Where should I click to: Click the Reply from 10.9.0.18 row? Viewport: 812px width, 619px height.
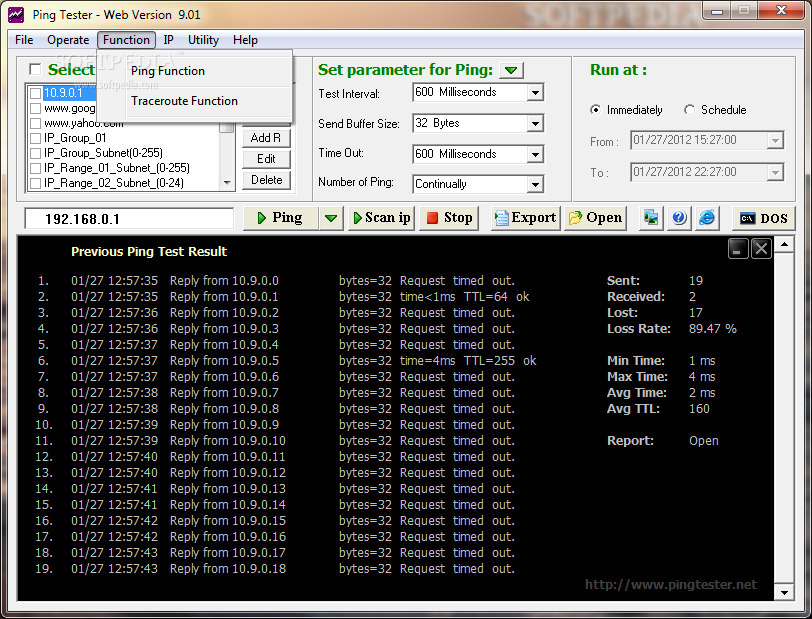[276, 569]
